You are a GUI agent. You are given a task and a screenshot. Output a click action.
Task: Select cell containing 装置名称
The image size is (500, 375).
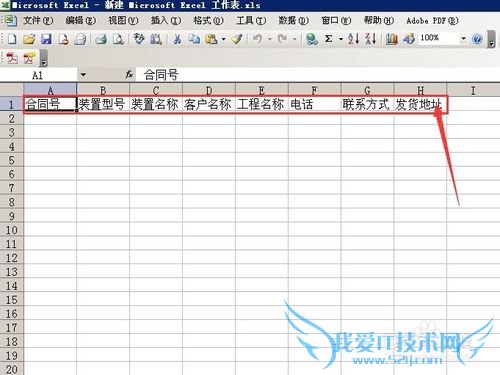click(156, 104)
